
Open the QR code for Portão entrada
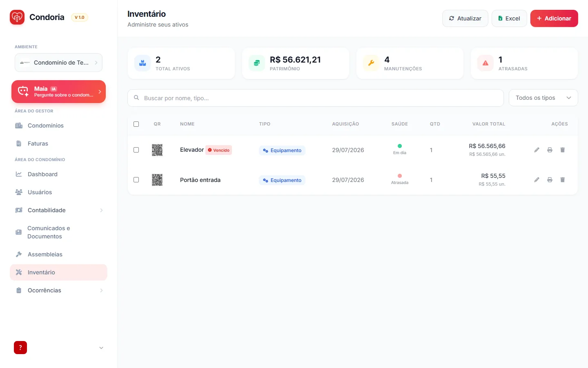coord(157,180)
